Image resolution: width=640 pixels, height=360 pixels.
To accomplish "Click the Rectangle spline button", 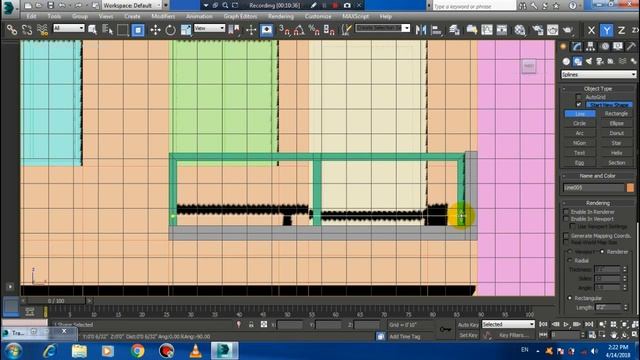I will coord(616,113).
